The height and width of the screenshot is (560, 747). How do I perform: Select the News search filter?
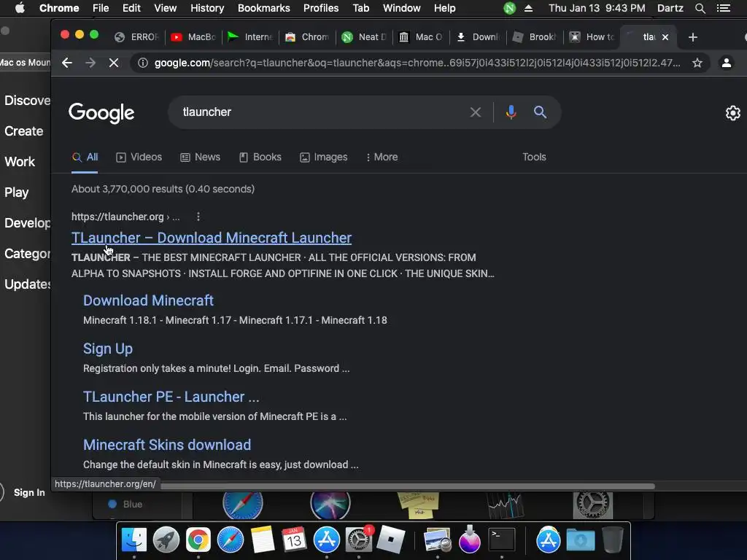[x=200, y=157]
